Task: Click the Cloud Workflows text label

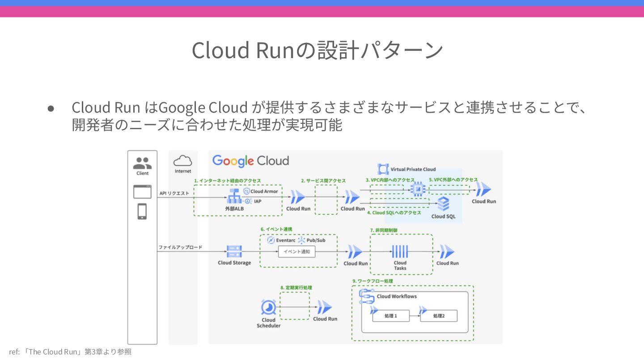Action: click(x=397, y=296)
